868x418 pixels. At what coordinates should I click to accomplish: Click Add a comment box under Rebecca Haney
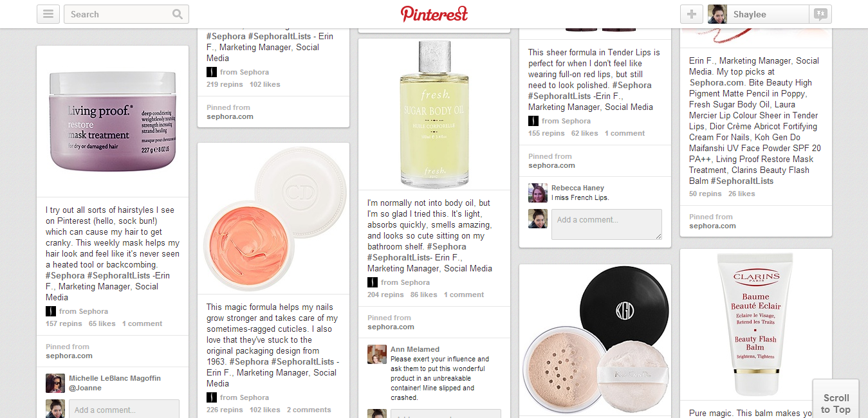point(607,224)
